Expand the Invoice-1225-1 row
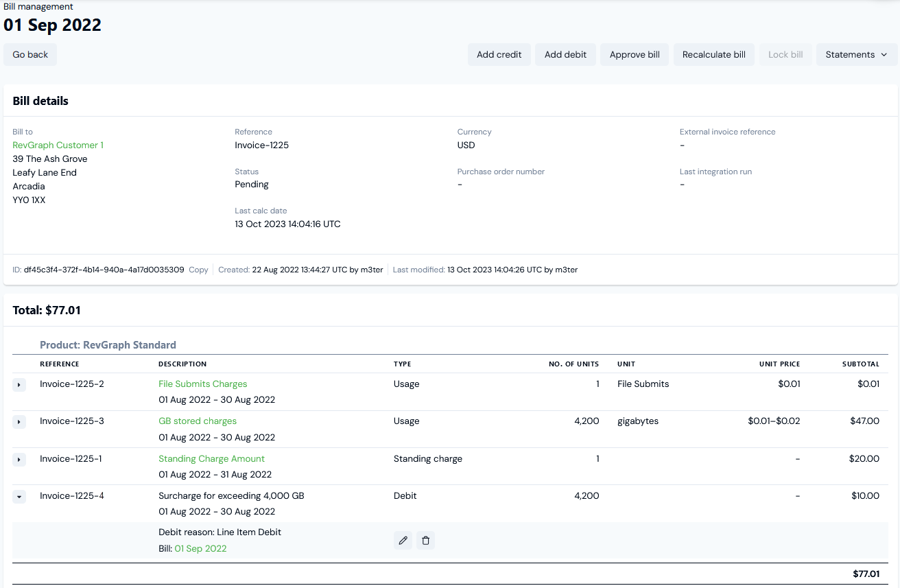Image resolution: width=900 pixels, height=588 pixels. (x=19, y=459)
